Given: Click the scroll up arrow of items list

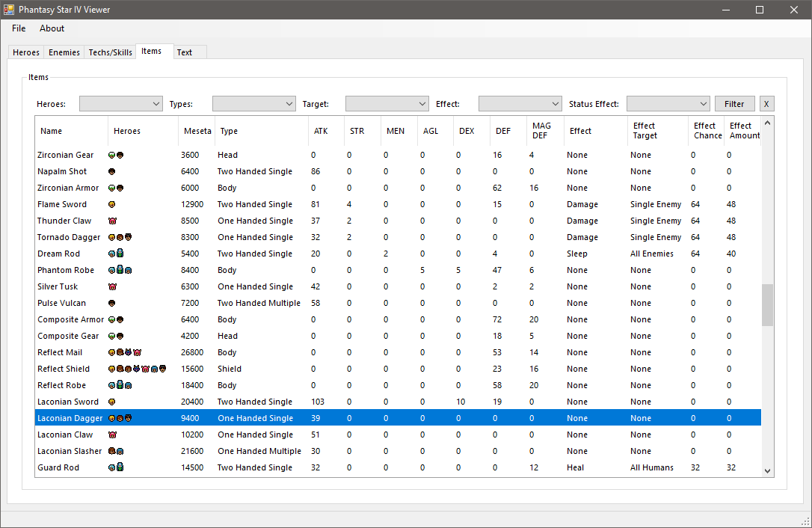Looking at the screenshot, I should [x=767, y=123].
